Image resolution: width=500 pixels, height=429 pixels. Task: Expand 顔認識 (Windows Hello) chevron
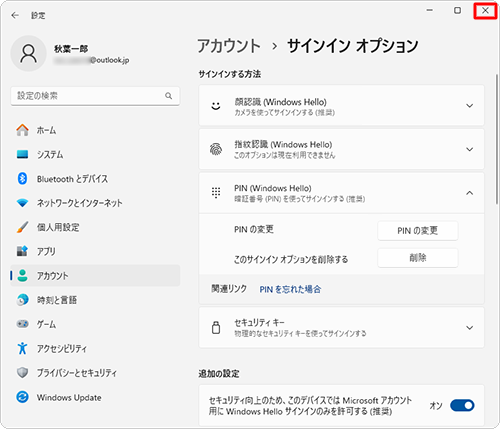[x=469, y=106]
